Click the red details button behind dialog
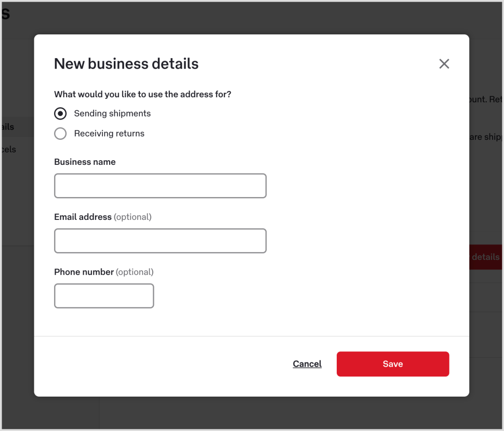Viewport: 504px width, 431px height. [x=485, y=257]
